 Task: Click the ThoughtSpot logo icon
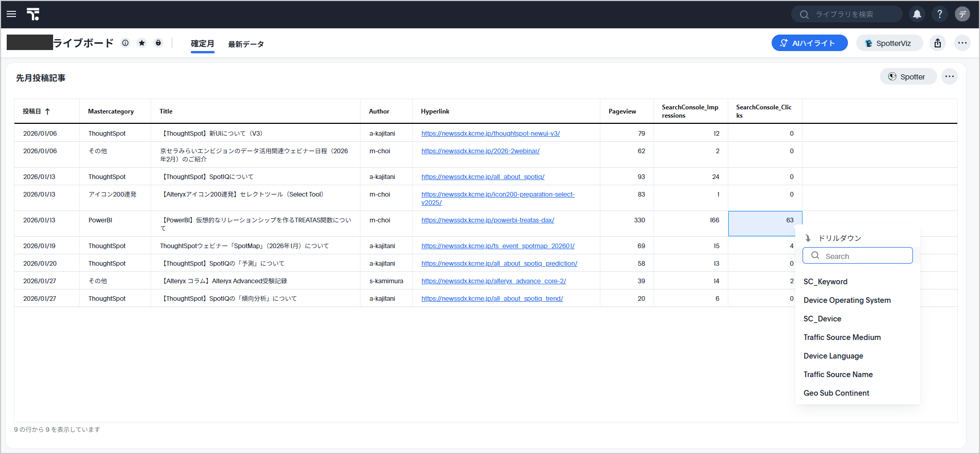coord(33,14)
